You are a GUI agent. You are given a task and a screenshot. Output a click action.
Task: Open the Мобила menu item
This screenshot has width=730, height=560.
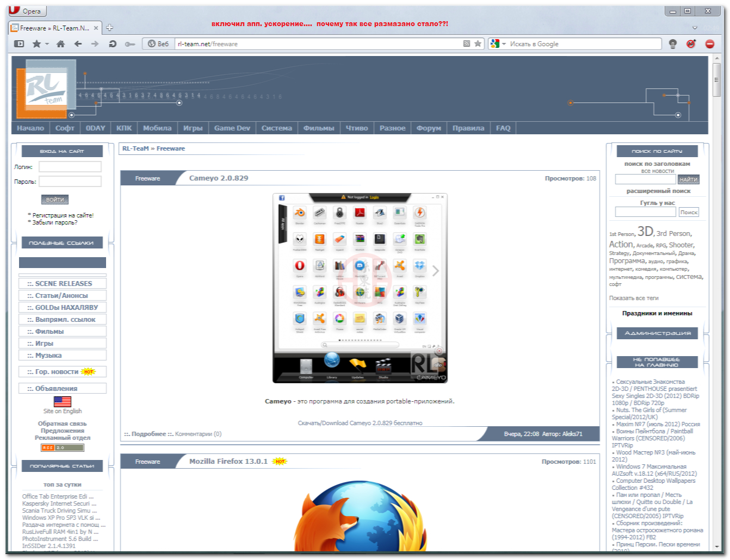157,128
